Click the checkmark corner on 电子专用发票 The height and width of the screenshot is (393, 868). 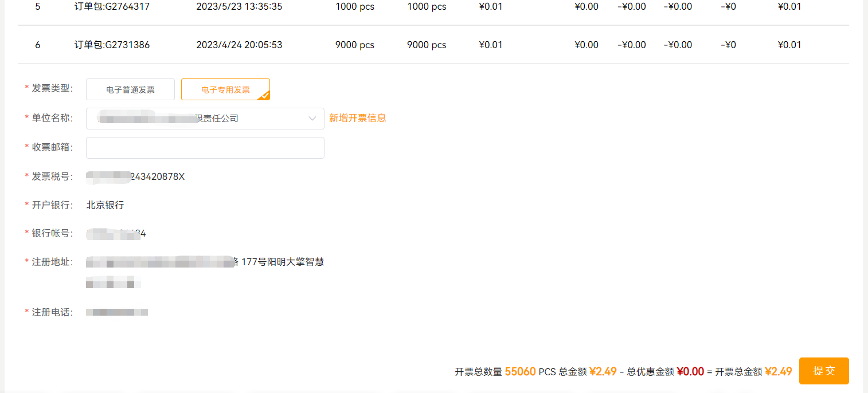(264, 95)
